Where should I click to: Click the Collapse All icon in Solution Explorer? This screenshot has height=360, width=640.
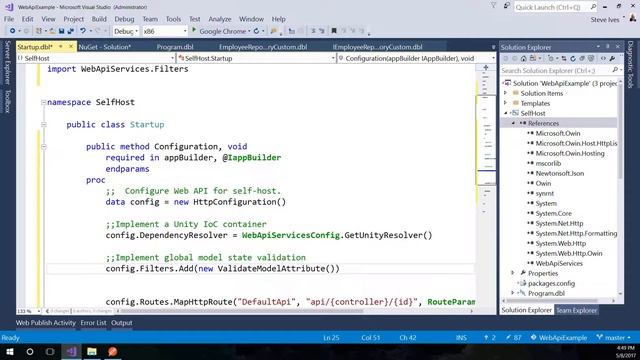coord(582,59)
